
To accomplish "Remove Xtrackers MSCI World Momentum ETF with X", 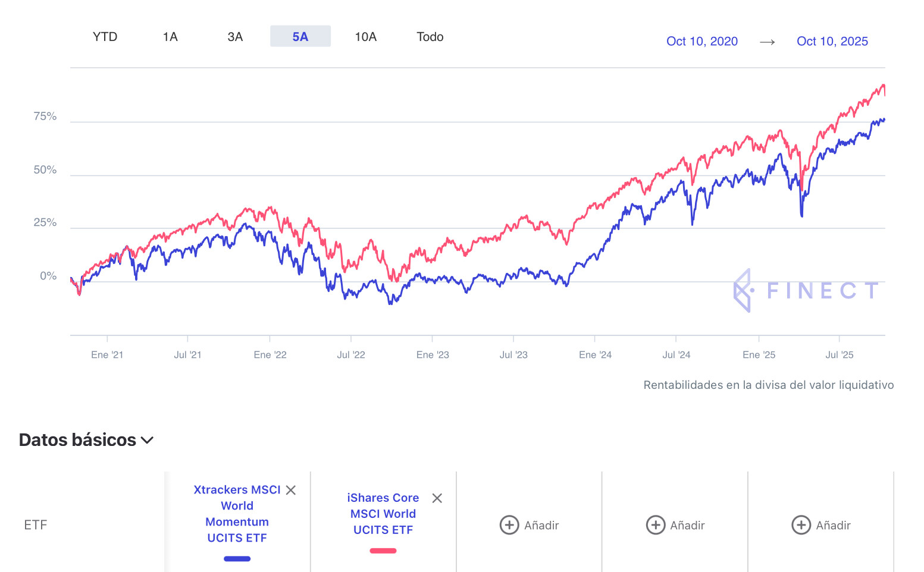I will pyautogui.click(x=290, y=490).
